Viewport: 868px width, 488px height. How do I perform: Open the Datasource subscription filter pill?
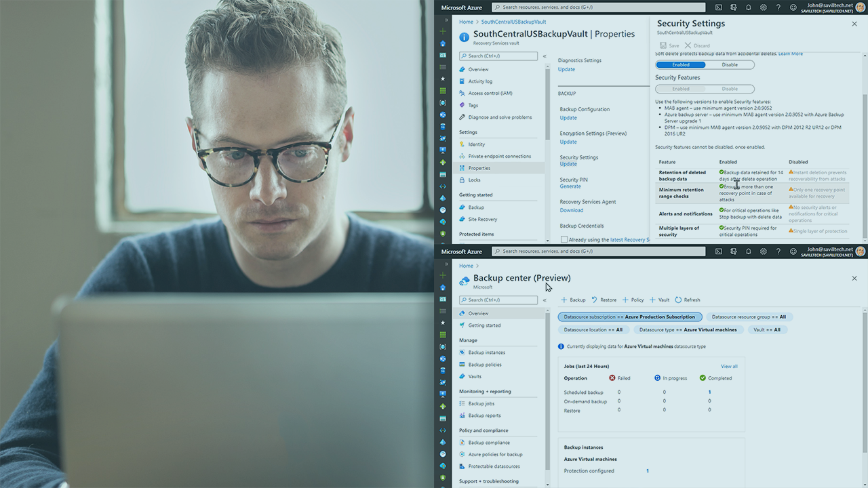tap(629, 317)
